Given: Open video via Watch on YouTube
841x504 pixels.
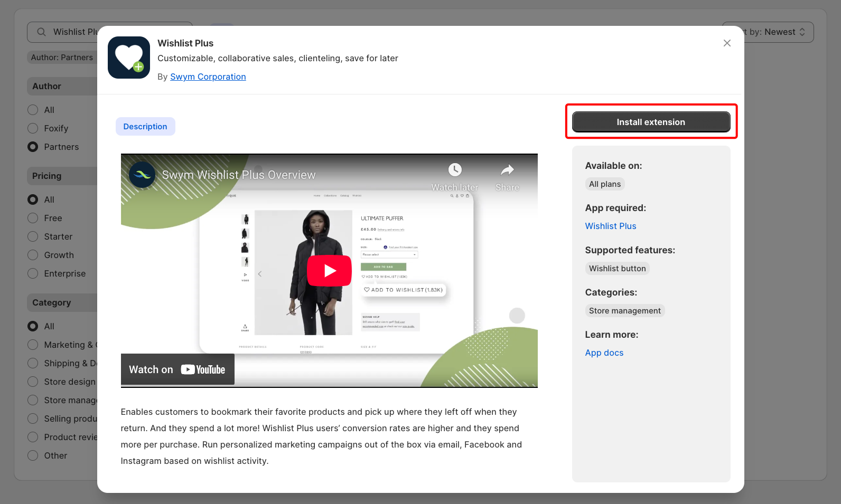Looking at the screenshot, I should coord(177,369).
